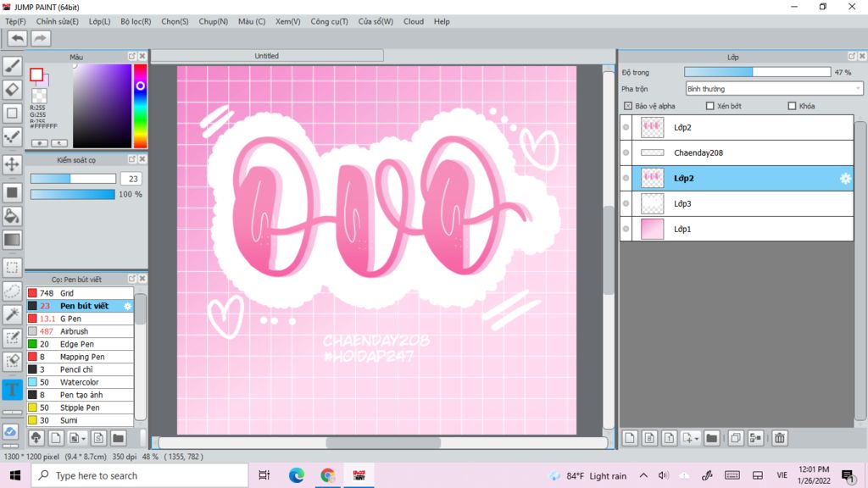Image resolution: width=868 pixels, height=488 pixels.
Task: Toggle visibility of Chaenday208 layer
Action: (x=626, y=152)
